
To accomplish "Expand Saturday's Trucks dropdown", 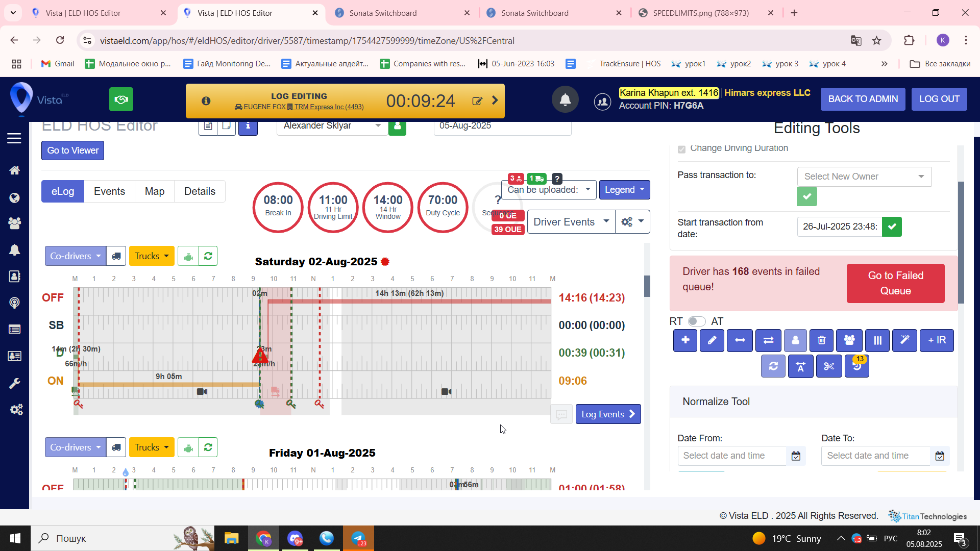I will tap(152, 256).
